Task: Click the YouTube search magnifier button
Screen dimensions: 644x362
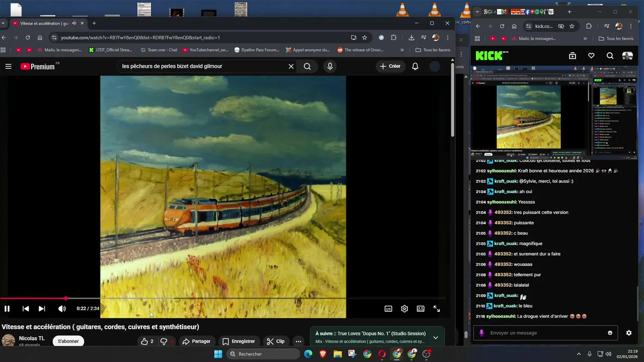Action: point(307,66)
